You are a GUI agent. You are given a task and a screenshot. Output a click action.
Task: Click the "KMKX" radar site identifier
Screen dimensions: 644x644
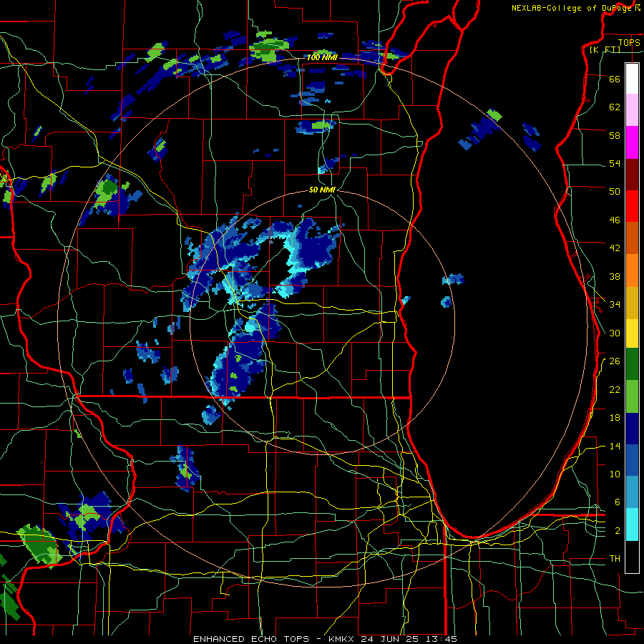click(343, 639)
